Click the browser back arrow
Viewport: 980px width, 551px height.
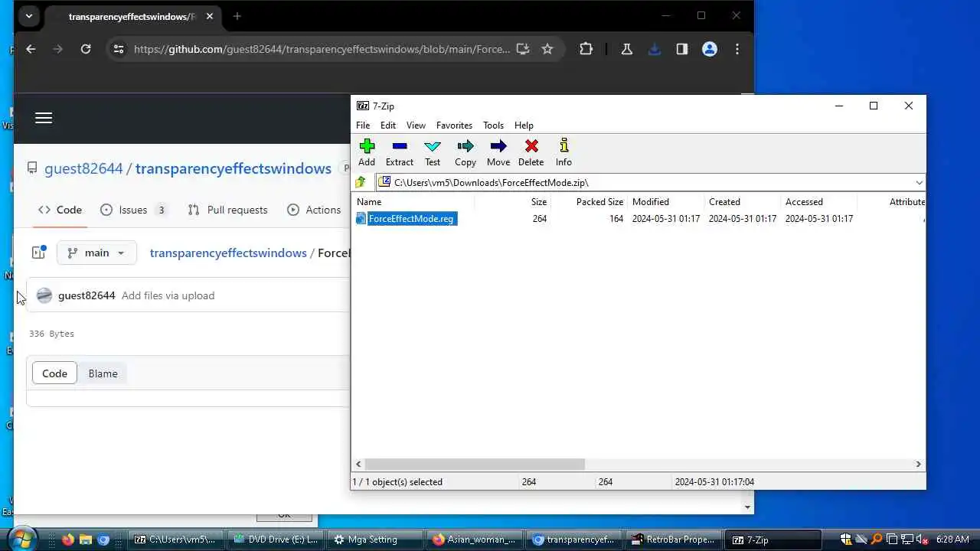pos(31,49)
